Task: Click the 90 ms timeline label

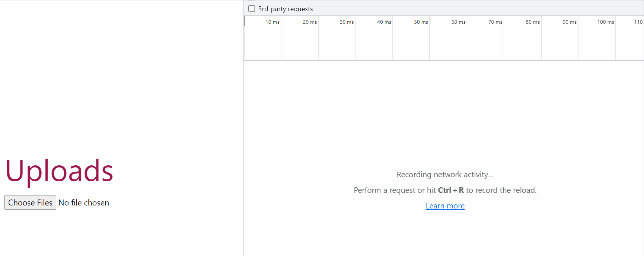Action: click(569, 22)
